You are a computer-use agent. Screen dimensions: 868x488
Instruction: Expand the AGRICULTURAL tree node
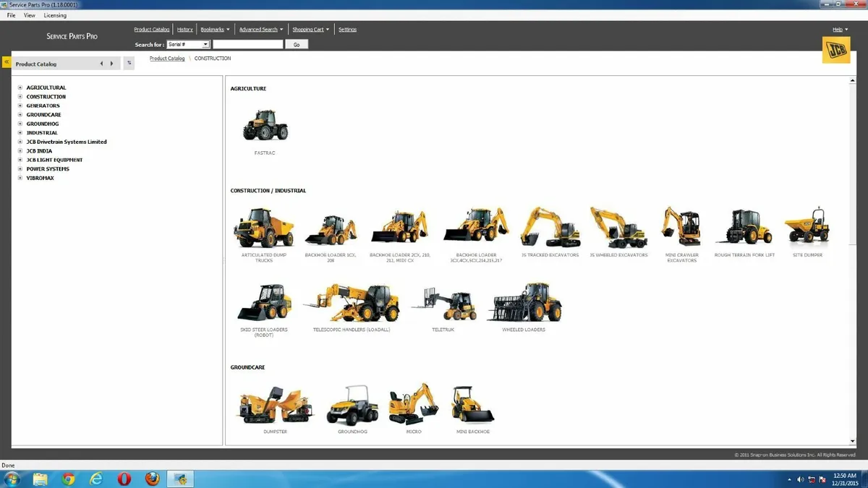tap(20, 87)
